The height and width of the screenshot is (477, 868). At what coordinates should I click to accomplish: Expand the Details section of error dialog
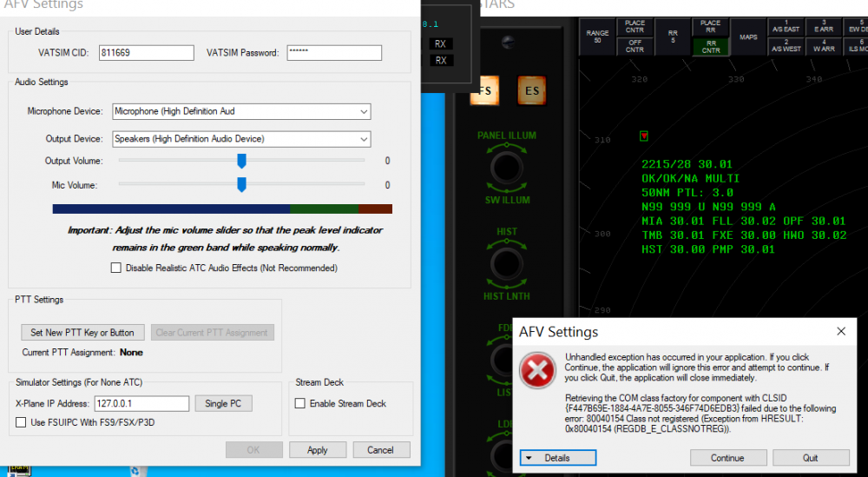[x=557, y=458]
